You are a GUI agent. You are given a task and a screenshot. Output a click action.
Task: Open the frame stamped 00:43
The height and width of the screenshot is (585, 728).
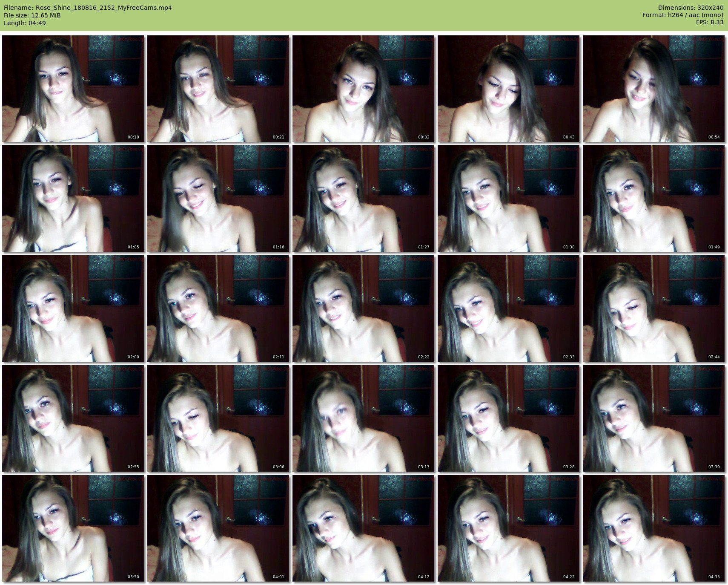(509, 89)
